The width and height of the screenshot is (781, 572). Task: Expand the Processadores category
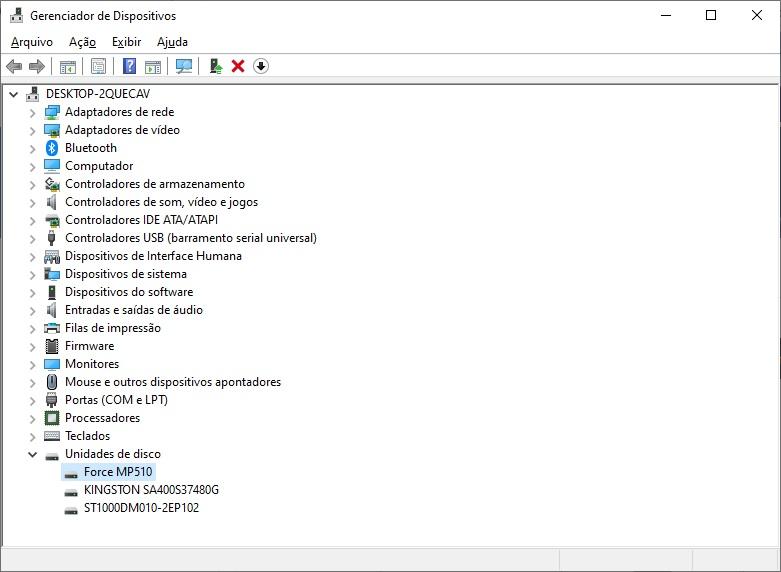[33, 419]
